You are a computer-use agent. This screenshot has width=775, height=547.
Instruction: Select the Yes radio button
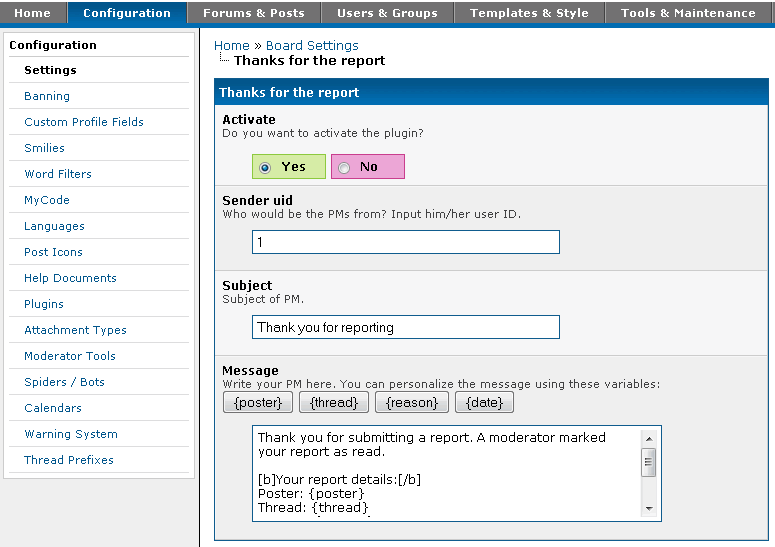coord(266,168)
